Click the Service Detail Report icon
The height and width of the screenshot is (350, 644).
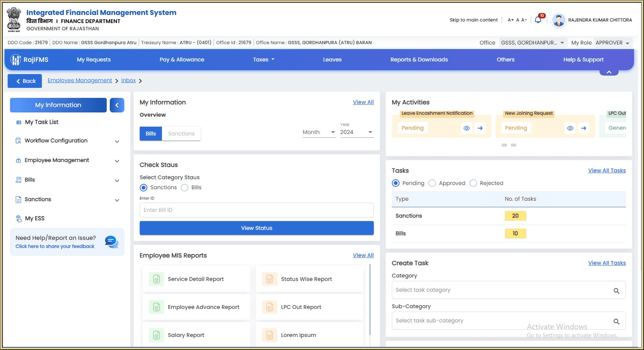click(156, 279)
